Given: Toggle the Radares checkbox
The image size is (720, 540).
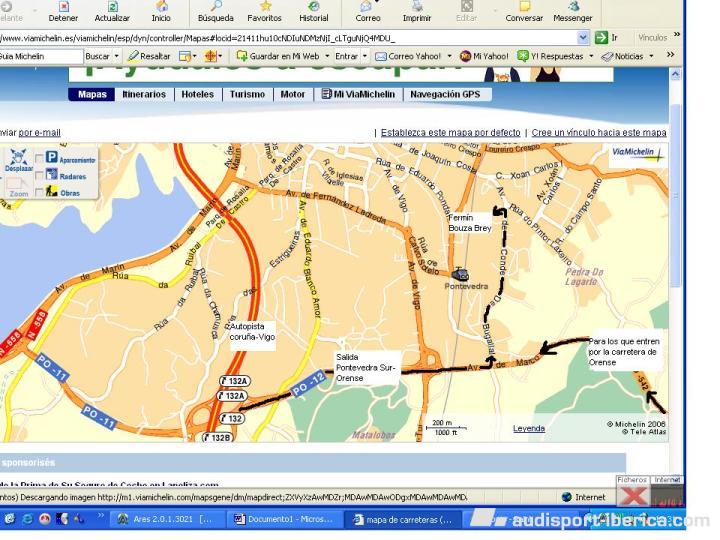Looking at the screenshot, I should coord(39,176).
